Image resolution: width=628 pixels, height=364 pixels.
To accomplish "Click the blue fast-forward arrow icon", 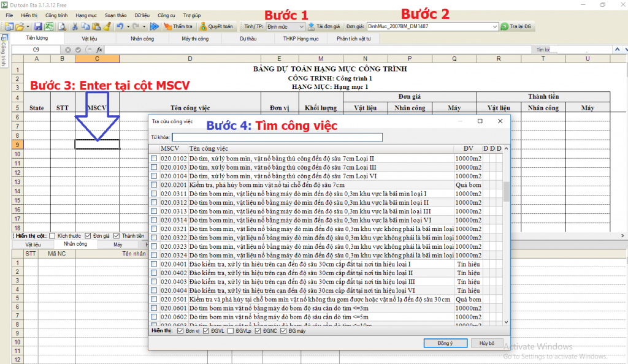I will (x=154, y=27).
